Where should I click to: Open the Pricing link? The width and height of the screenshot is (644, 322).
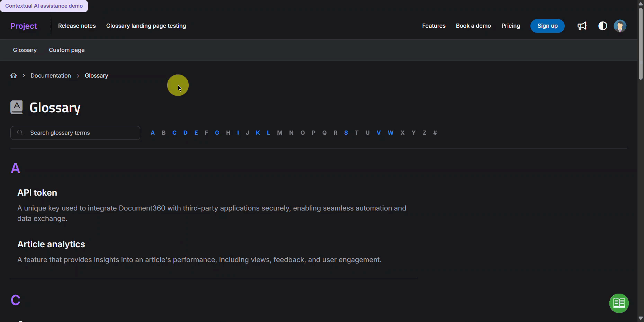pyautogui.click(x=510, y=26)
